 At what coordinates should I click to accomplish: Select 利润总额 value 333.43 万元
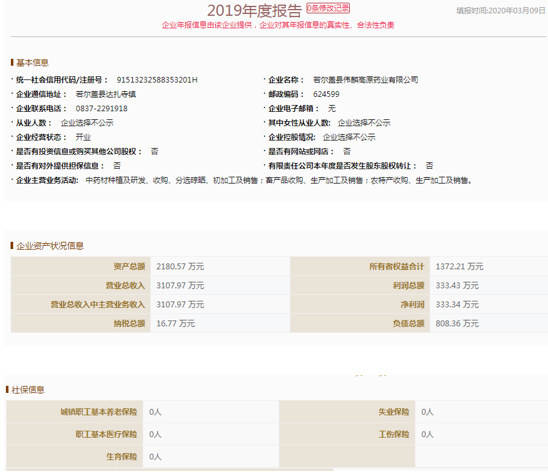(x=457, y=286)
